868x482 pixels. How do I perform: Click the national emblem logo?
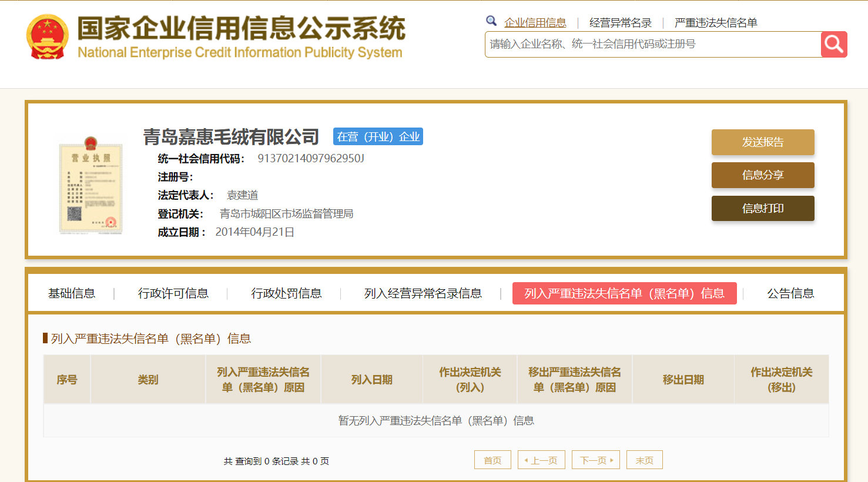(x=47, y=37)
